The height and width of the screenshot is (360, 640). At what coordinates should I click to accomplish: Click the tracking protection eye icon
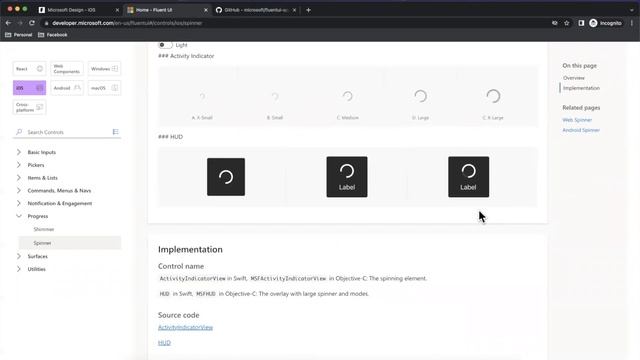[554, 23]
